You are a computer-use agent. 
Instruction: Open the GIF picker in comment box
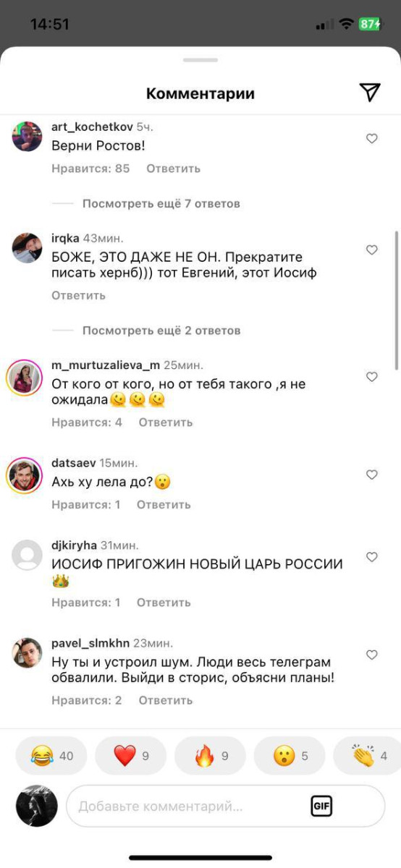321,805
